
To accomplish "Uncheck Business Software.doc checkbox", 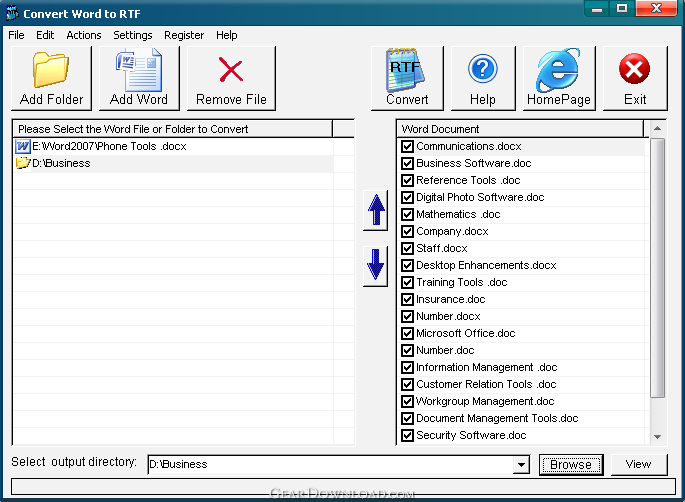I will [407, 163].
